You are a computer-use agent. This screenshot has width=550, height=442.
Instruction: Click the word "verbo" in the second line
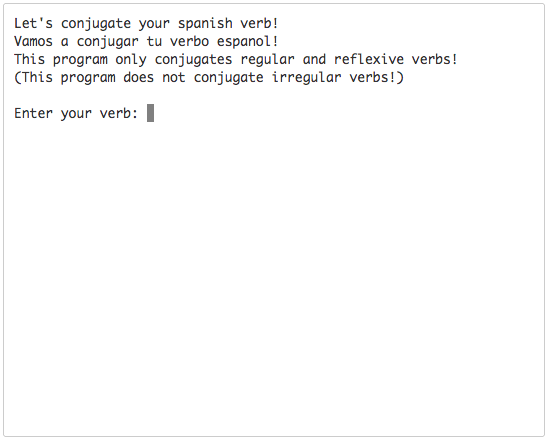point(189,41)
